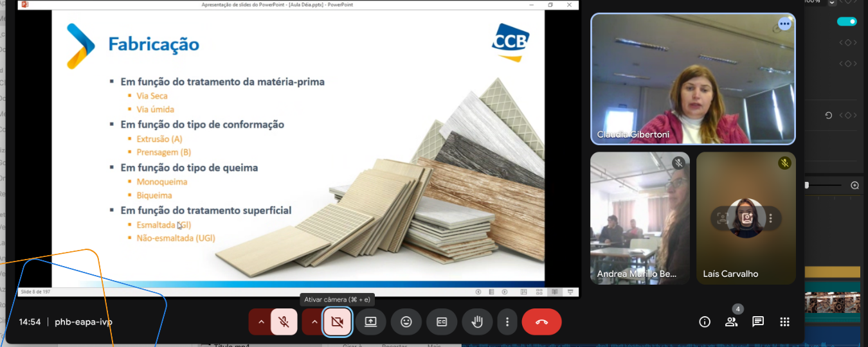Unmute the microphone in the call bar
Viewport: 868px width, 347px height.
pos(284,322)
